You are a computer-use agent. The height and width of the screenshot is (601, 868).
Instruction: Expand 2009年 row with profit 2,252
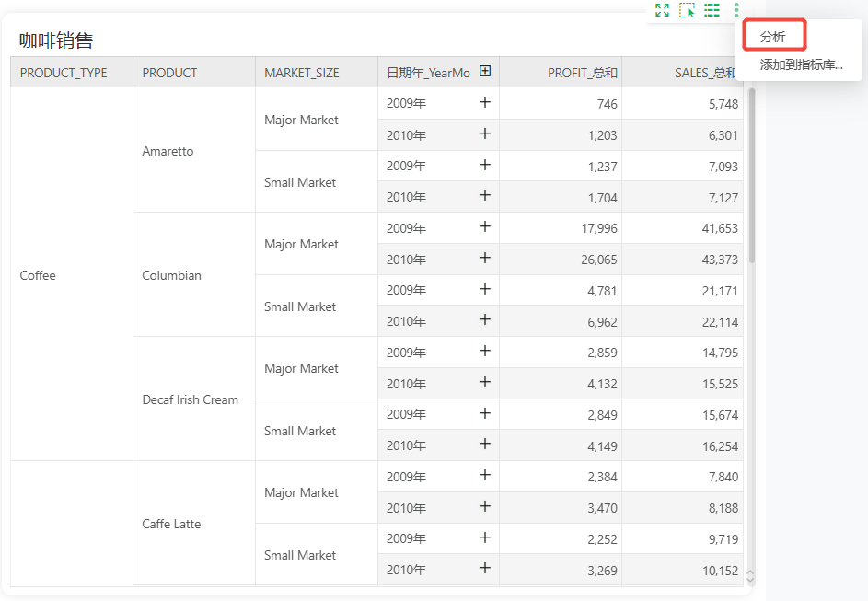(485, 537)
